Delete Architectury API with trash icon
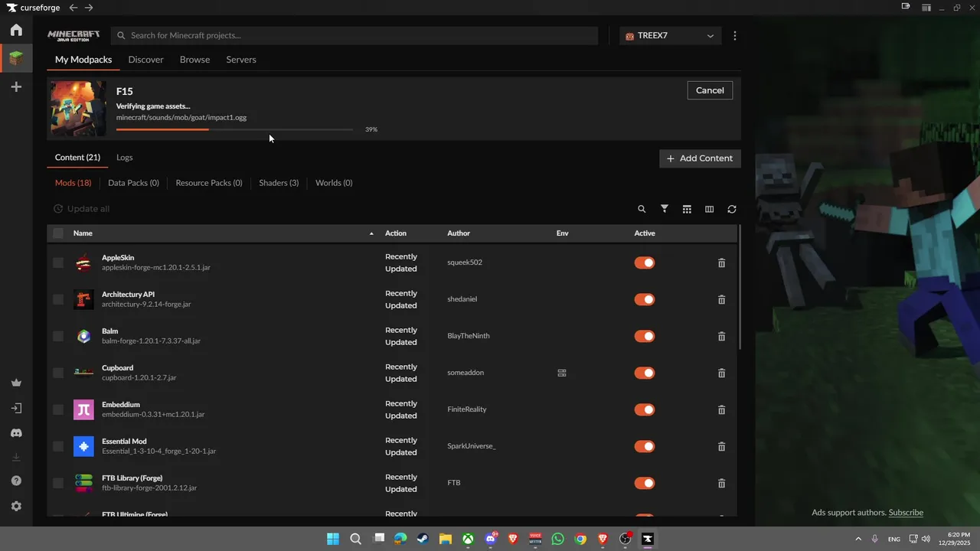980x551 pixels. 721,299
